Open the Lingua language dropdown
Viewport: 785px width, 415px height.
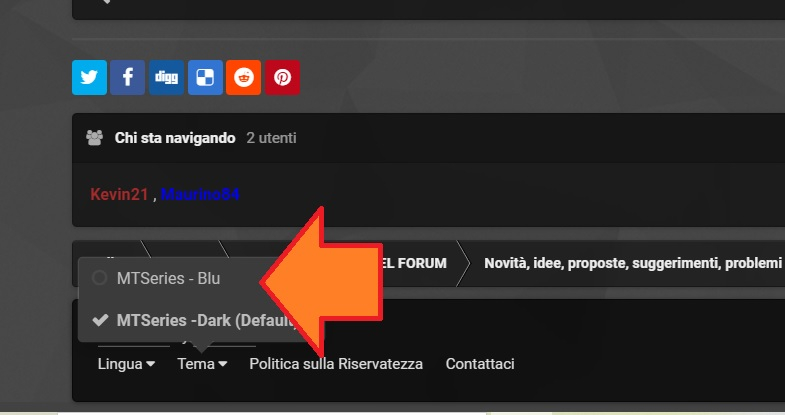(x=126, y=364)
